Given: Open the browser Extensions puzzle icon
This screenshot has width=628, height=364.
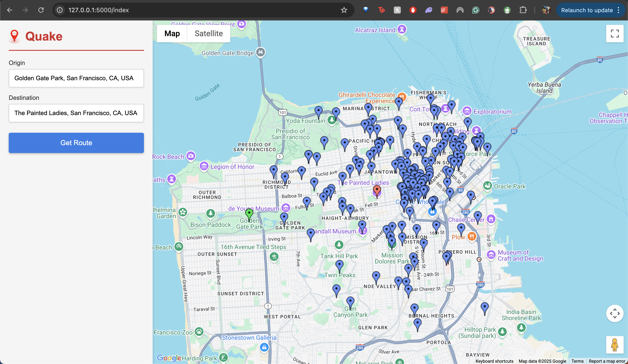Looking at the screenshot, I should [x=523, y=10].
